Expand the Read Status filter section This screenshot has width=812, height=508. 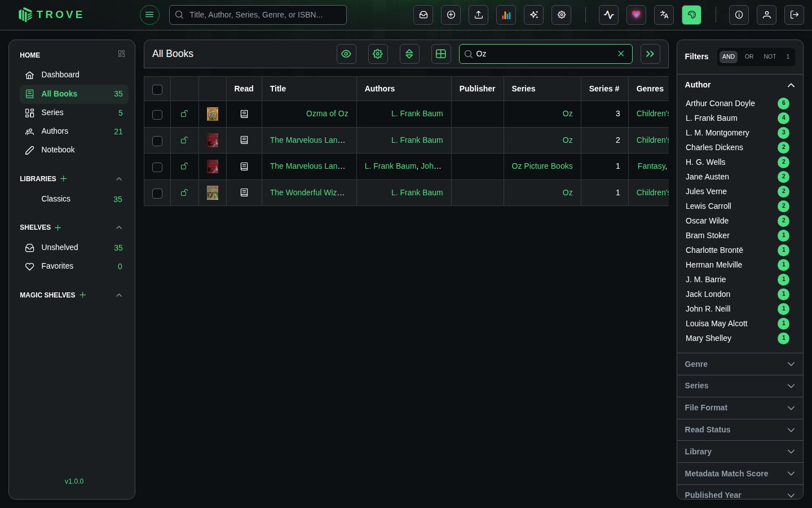point(740,430)
